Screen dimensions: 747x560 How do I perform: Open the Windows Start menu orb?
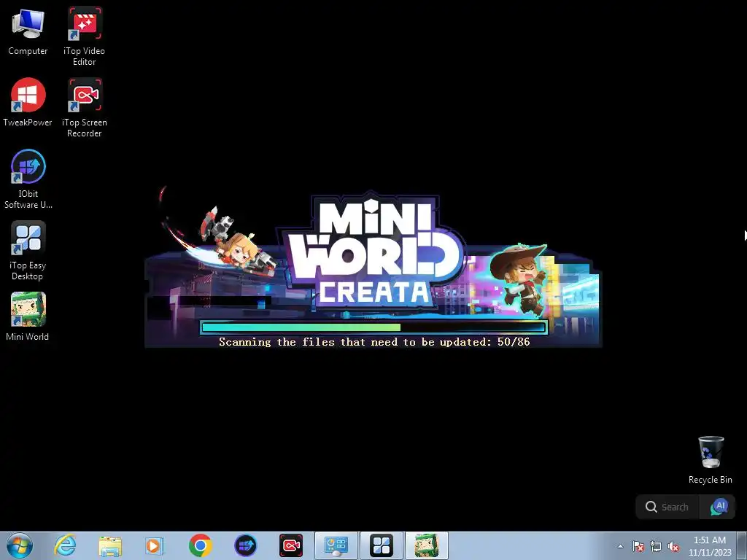20,545
